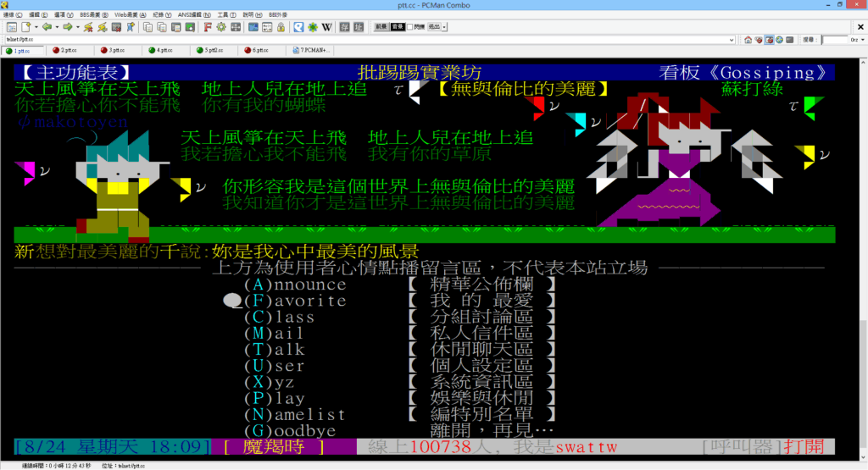Open settings with the green gear icon
This screenshot has height=470, width=868.
(221, 27)
